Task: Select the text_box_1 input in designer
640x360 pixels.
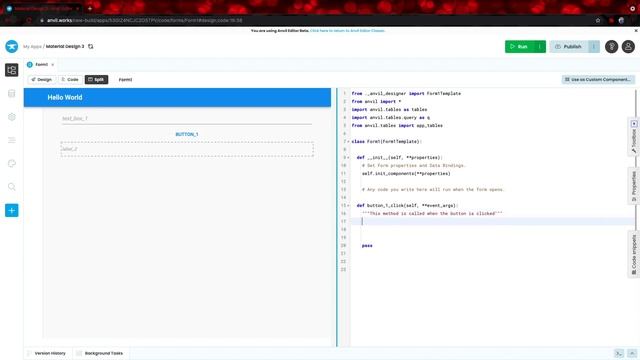Action: click(187, 118)
